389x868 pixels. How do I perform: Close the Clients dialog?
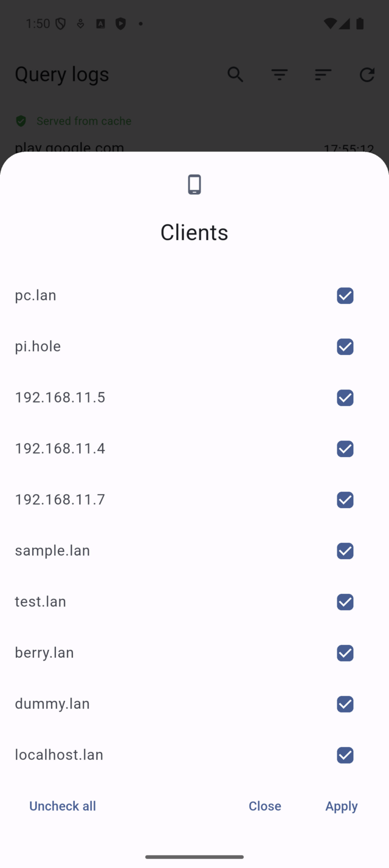[x=265, y=806]
